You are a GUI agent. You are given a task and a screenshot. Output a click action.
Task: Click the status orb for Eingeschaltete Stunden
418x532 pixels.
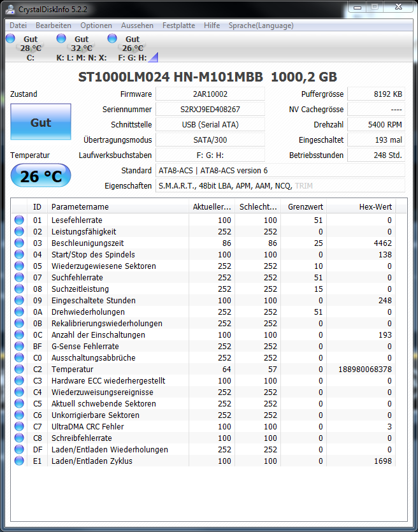coord(19,300)
